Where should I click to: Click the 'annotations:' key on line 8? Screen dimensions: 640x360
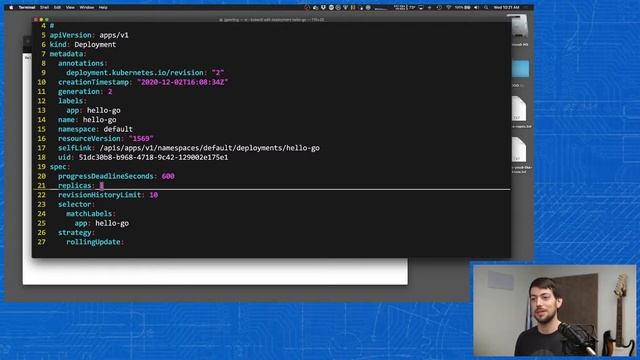(x=82, y=63)
